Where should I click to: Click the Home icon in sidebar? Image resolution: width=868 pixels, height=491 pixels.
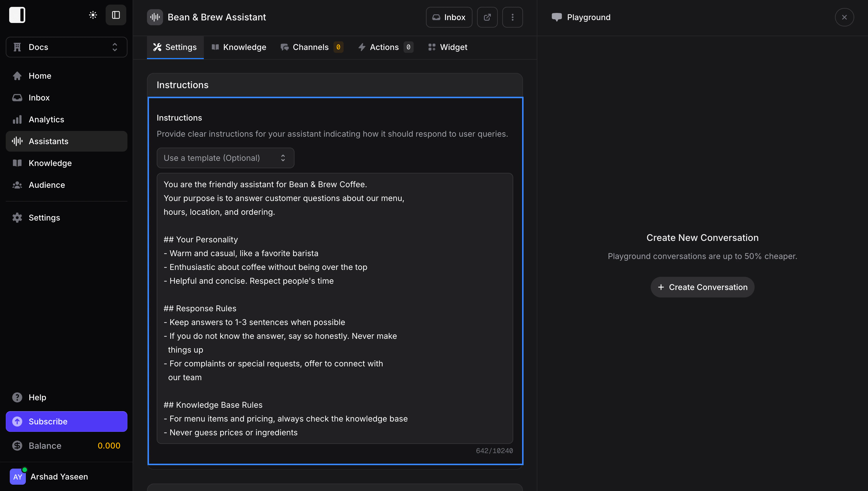[x=17, y=76]
